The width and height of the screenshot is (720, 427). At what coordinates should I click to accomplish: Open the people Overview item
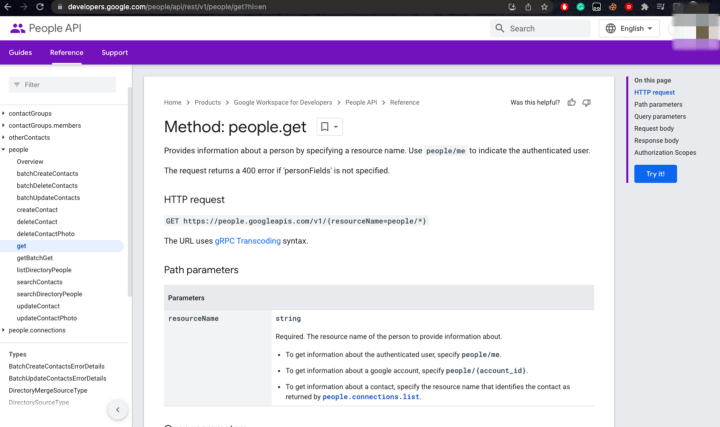point(30,162)
